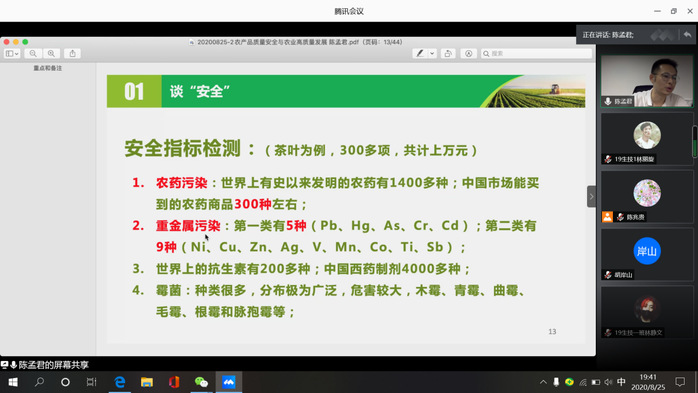Click the participant list scrollbar
Viewport: 698px width, 393px height.
tap(694, 142)
